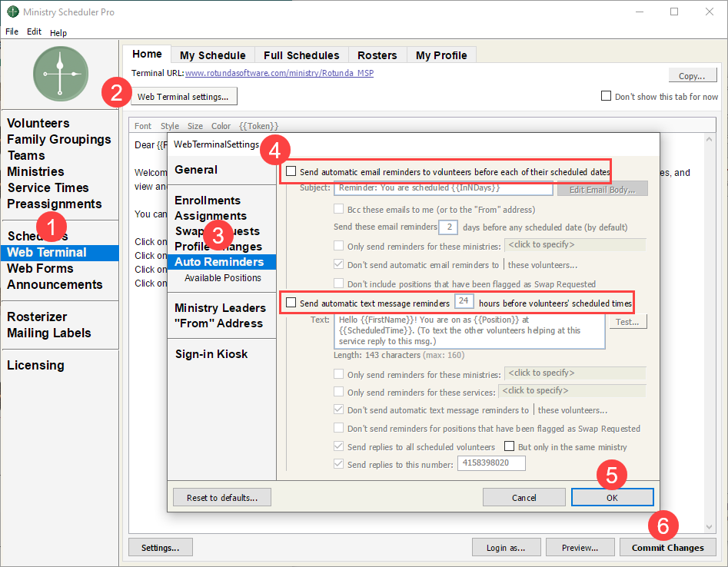The height and width of the screenshot is (567, 728).
Task: Select Auto Reminders in settings list
Action: pyautogui.click(x=220, y=262)
